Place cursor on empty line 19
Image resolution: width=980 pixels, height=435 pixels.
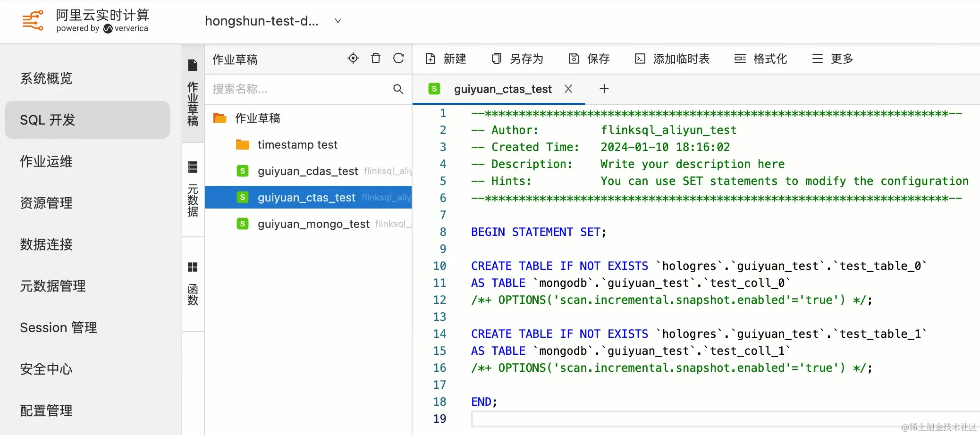[725, 419]
